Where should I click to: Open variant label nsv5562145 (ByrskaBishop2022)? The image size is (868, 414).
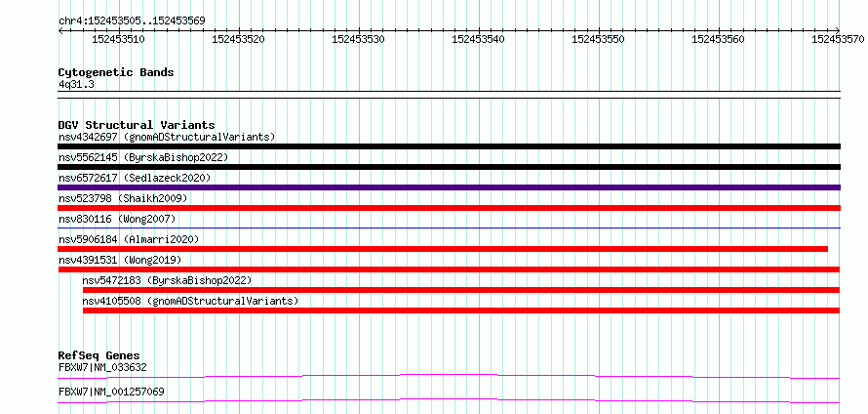click(x=143, y=157)
